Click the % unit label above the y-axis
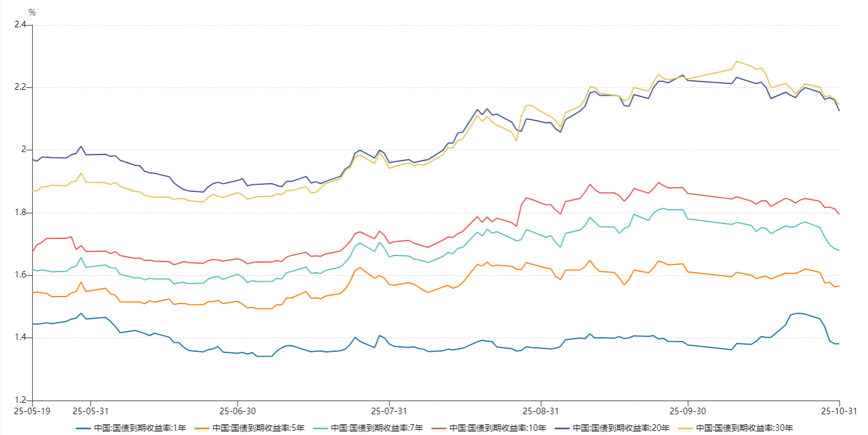Image resolution: width=868 pixels, height=435 pixels. 32,12
